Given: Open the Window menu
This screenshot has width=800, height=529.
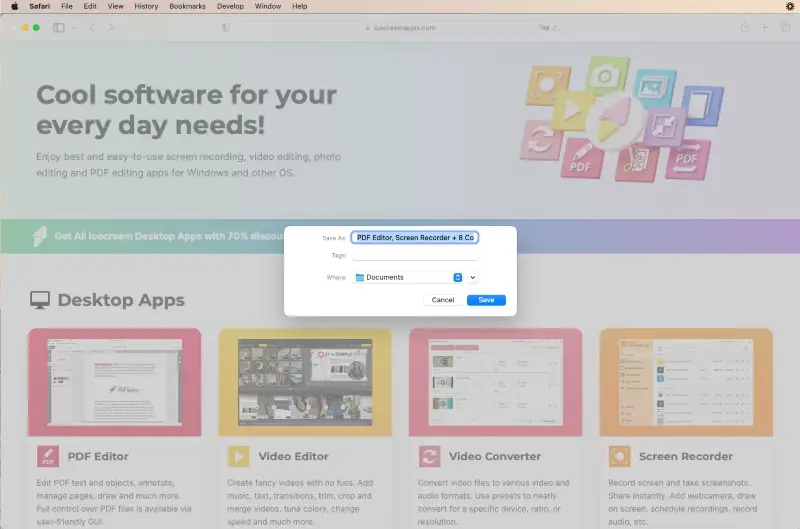Looking at the screenshot, I should [267, 6].
